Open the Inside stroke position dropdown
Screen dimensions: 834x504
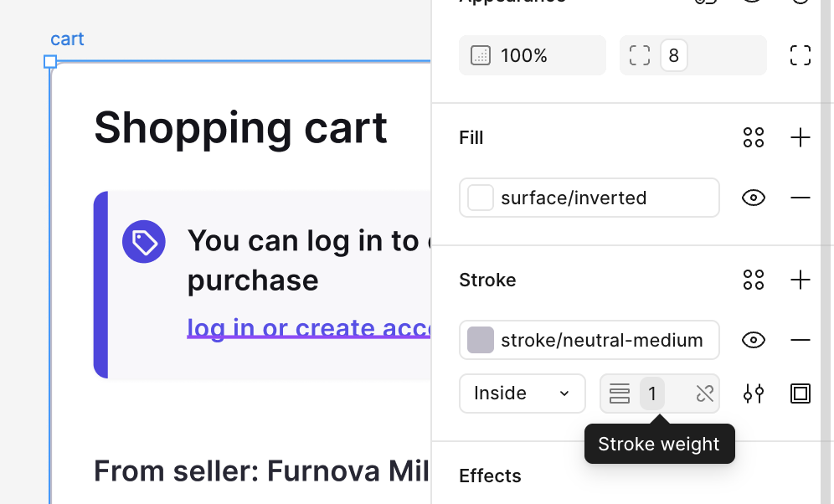point(522,393)
